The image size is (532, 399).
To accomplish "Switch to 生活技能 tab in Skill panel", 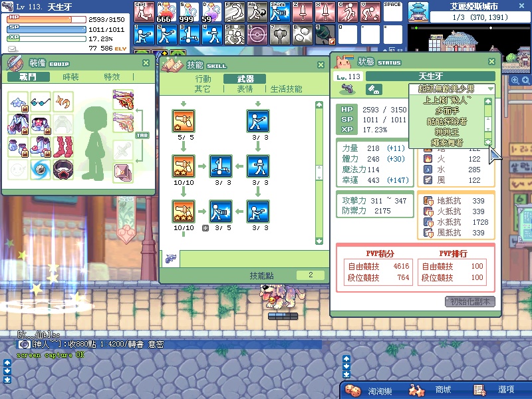I will click(x=286, y=89).
